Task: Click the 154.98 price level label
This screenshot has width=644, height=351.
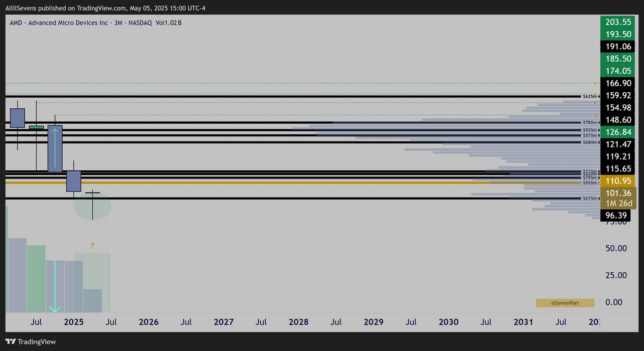Action: (618, 108)
